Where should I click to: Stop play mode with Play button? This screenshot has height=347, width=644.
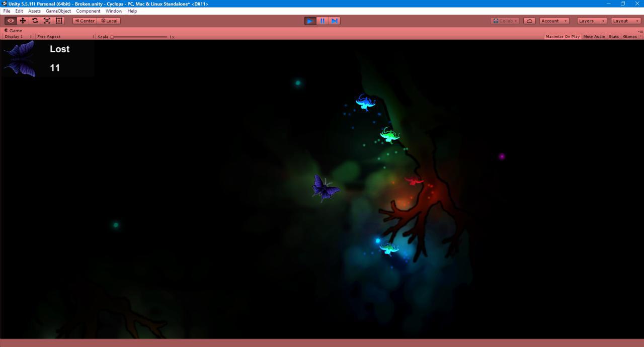[x=310, y=21]
